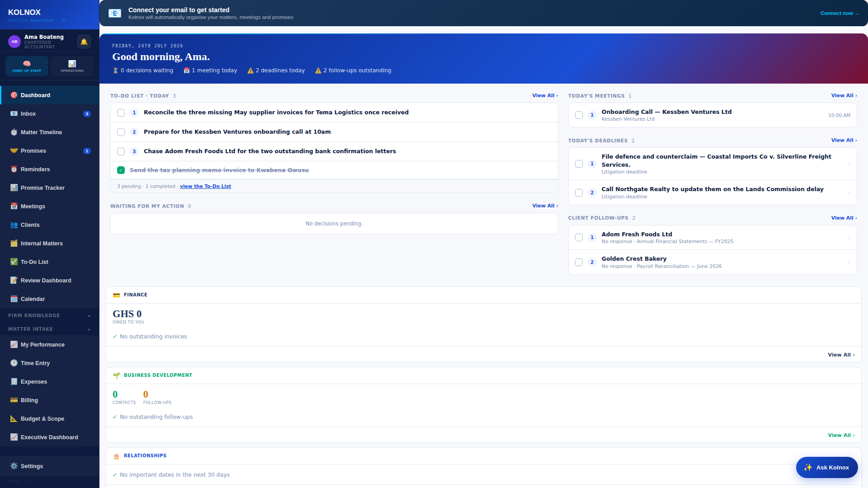Click the Promise Tracker chart icon

tap(14, 188)
